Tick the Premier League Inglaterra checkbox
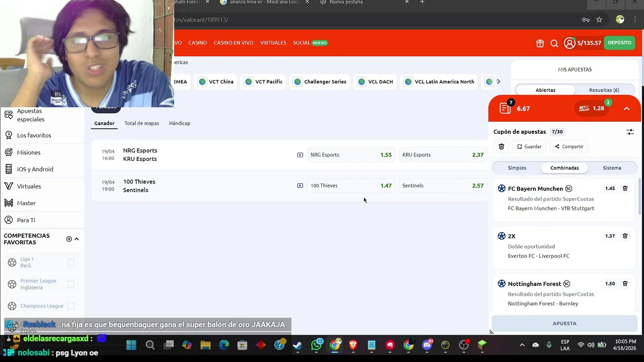This screenshot has width=644, height=362. pyautogui.click(x=70, y=284)
